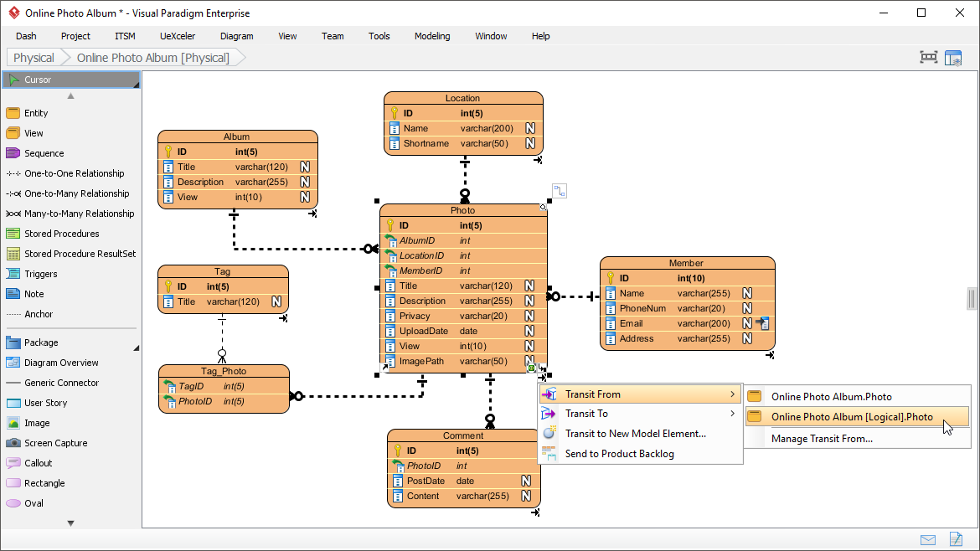Open the Modeling menu
The width and height of the screenshot is (980, 551).
point(432,36)
